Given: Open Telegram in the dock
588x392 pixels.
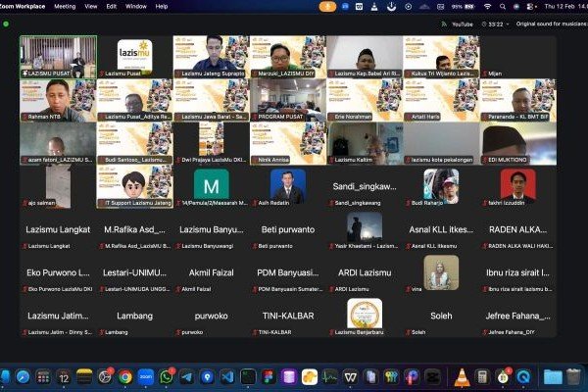Looking at the screenshot, I should (186, 376).
